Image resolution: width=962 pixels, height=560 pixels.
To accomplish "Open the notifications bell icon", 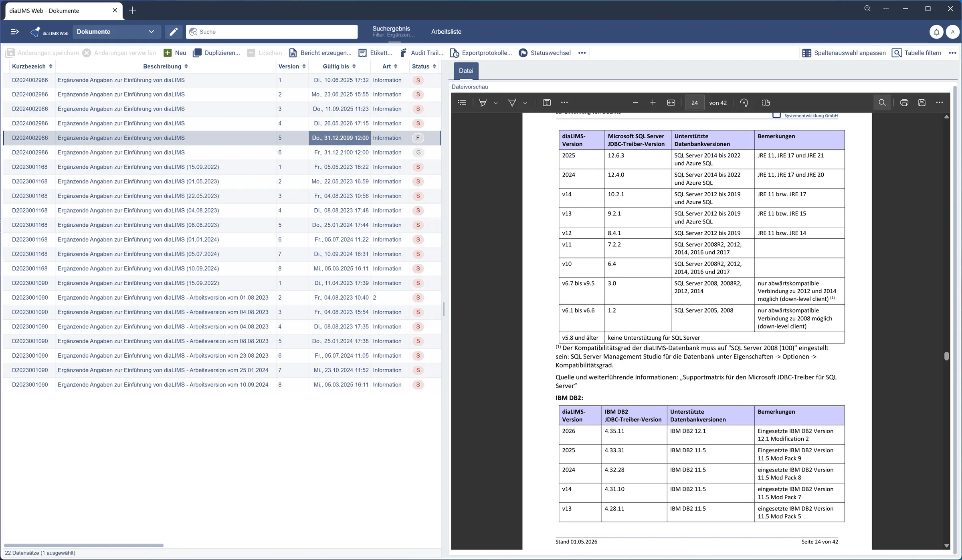I will point(936,32).
